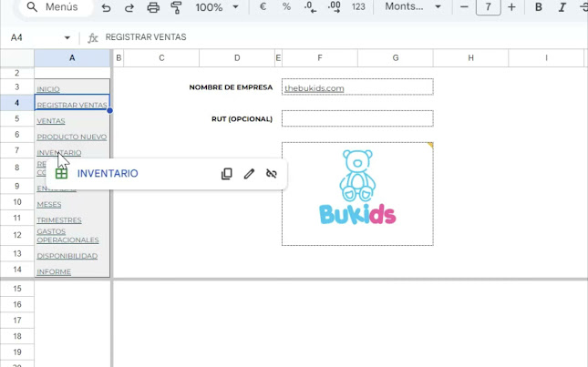Open the 123 number format menu
The image size is (588, 367).
tap(358, 6)
